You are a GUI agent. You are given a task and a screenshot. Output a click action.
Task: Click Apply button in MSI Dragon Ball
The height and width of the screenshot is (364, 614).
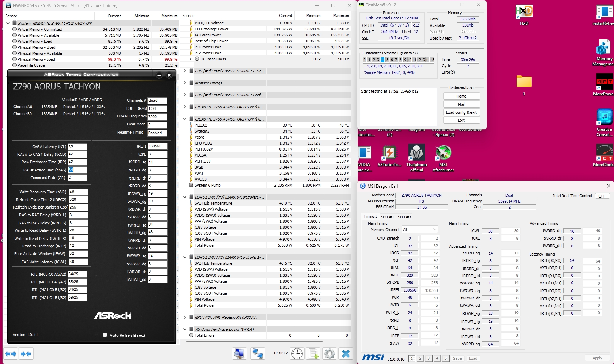[x=597, y=358]
